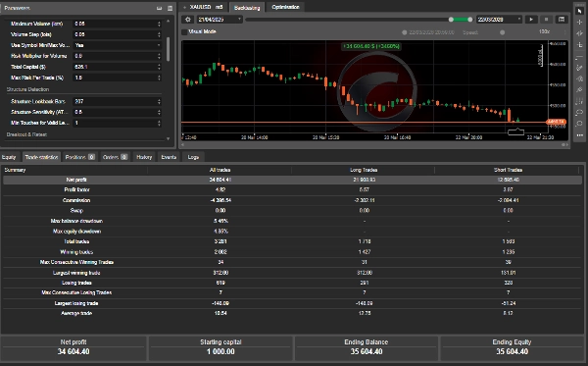Click the Parameters panel vertical scrollbar thumb
Viewport: 588px width, 366px height.
pos(168,49)
